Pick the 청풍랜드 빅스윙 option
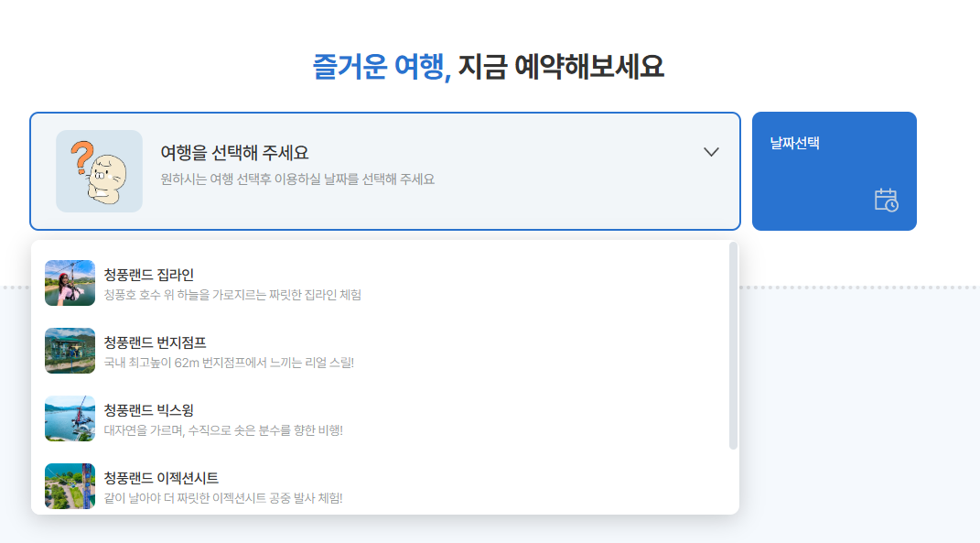Viewport: 980px width, 543px height. pyautogui.click(x=149, y=410)
